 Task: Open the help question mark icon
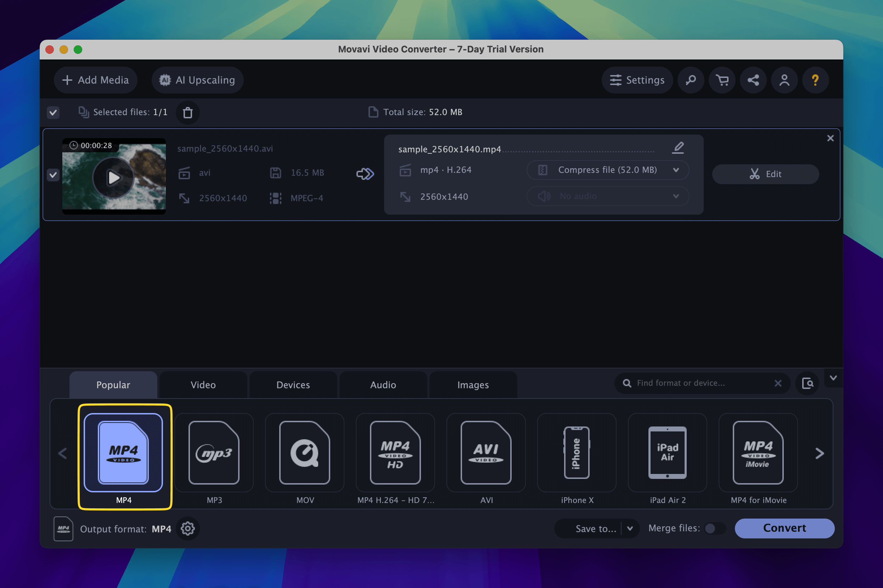coord(815,80)
